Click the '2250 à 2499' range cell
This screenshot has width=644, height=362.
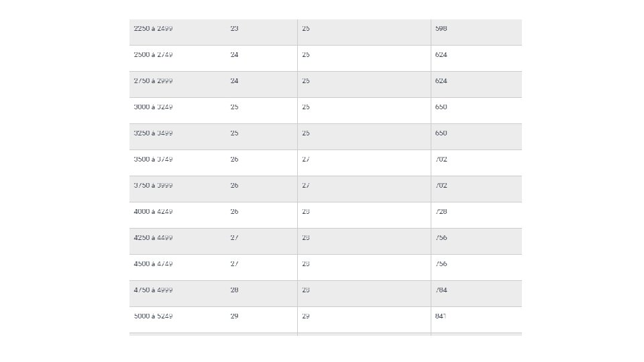tap(153, 29)
